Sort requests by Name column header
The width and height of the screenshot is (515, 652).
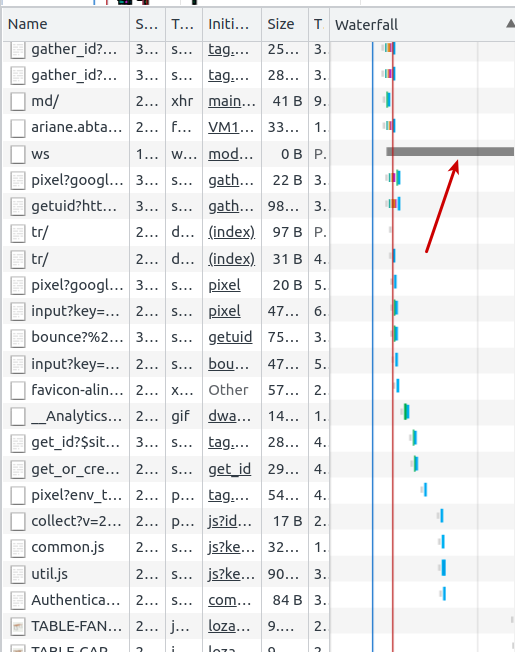click(x=27, y=24)
